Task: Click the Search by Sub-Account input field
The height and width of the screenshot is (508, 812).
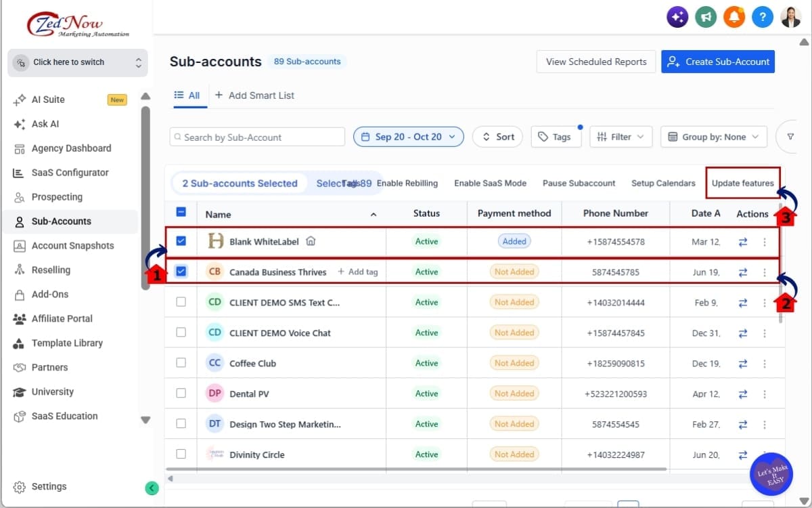Action: click(x=257, y=137)
